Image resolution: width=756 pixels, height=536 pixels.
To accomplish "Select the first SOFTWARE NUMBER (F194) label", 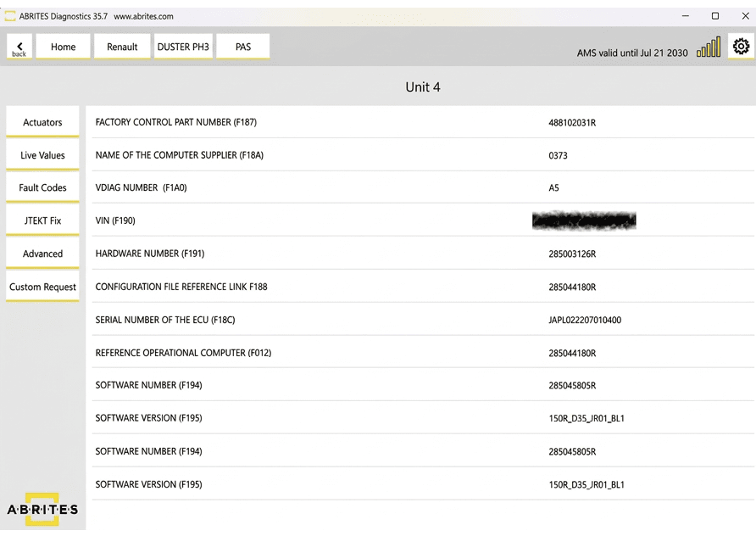I will click(x=148, y=385).
